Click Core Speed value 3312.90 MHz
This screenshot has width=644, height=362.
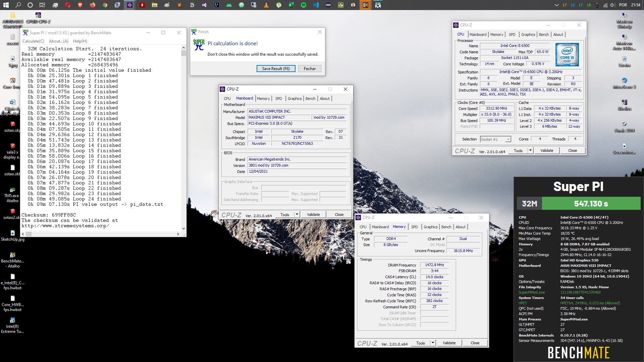(496, 108)
